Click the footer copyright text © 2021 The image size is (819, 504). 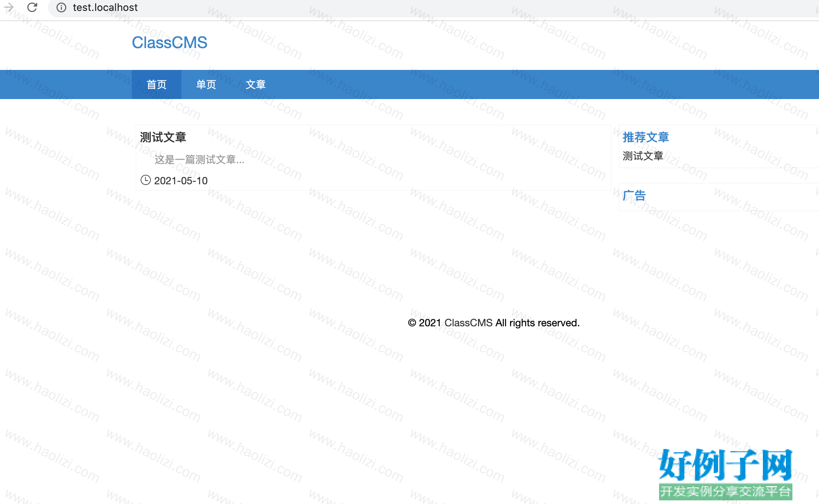424,323
